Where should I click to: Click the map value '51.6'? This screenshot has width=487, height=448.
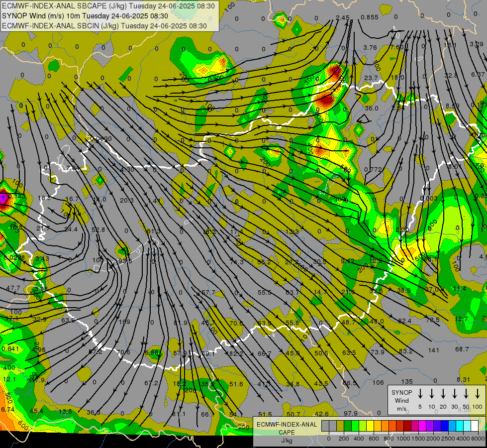point(236,384)
